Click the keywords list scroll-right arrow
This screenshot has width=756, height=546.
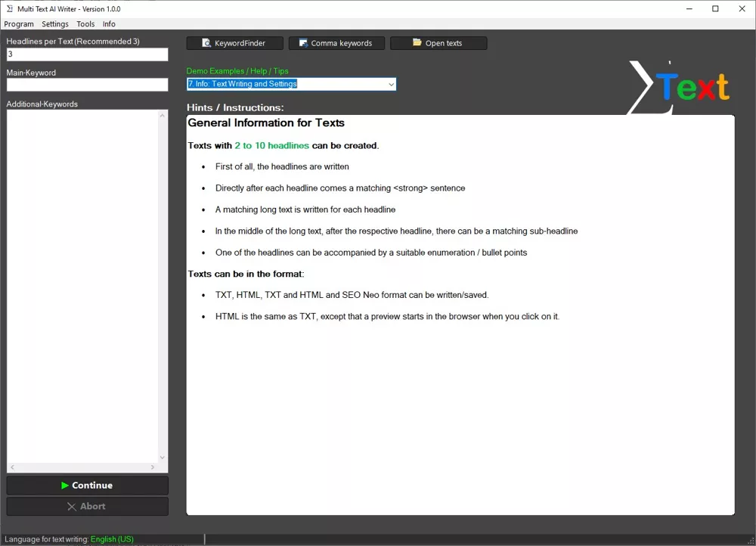coord(153,467)
